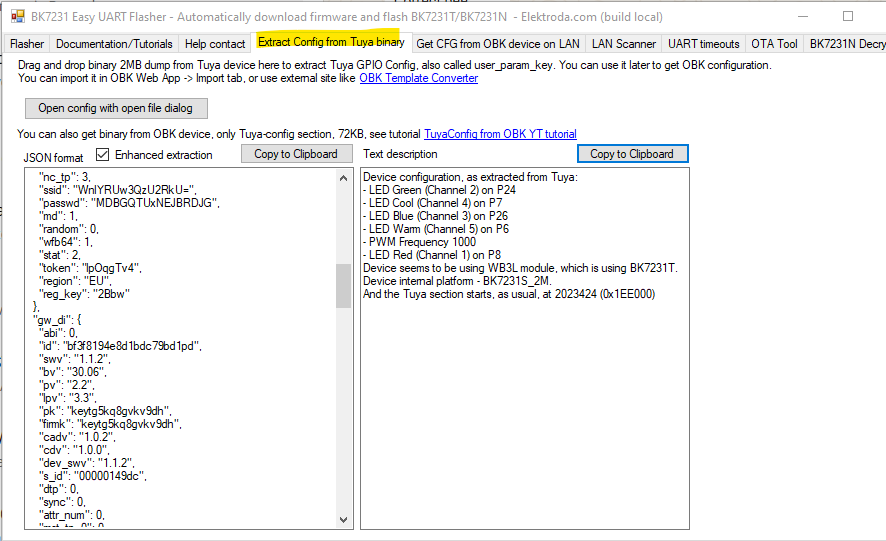Click the LED Warm (Channel 5) on P6 line
Image resolution: width=886 pixels, height=541 pixels.
pyautogui.click(x=436, y=229)
